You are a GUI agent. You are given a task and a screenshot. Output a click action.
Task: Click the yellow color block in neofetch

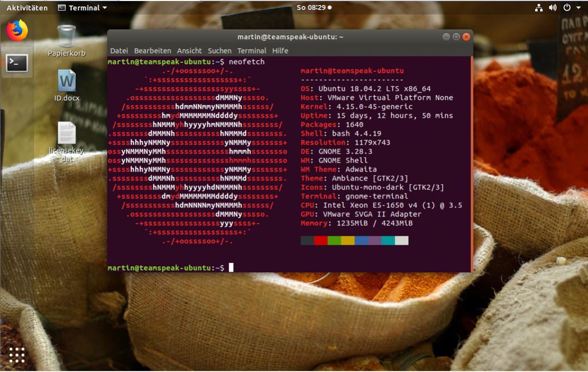click(x=347, y=240)
